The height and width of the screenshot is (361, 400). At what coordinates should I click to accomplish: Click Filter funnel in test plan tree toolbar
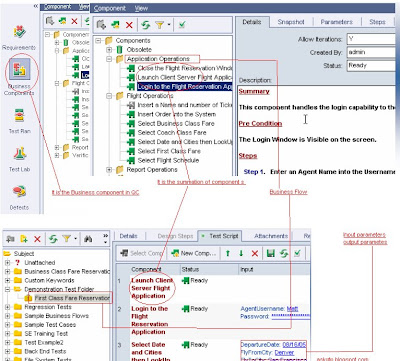pos(67,239)
